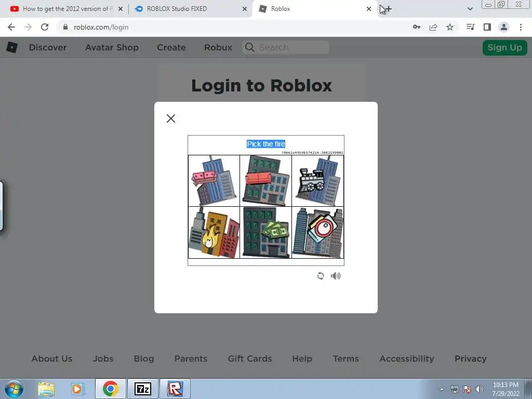Image resolution: width=532 pixels, height=399 pixels.
Task: Open the Gift Cards footer link
Action: point(250,358)
